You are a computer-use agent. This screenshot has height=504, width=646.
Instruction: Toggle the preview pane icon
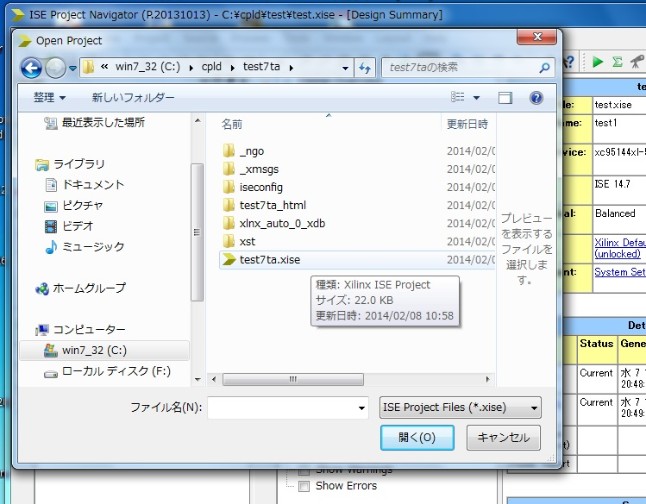(x=505, y=98)
